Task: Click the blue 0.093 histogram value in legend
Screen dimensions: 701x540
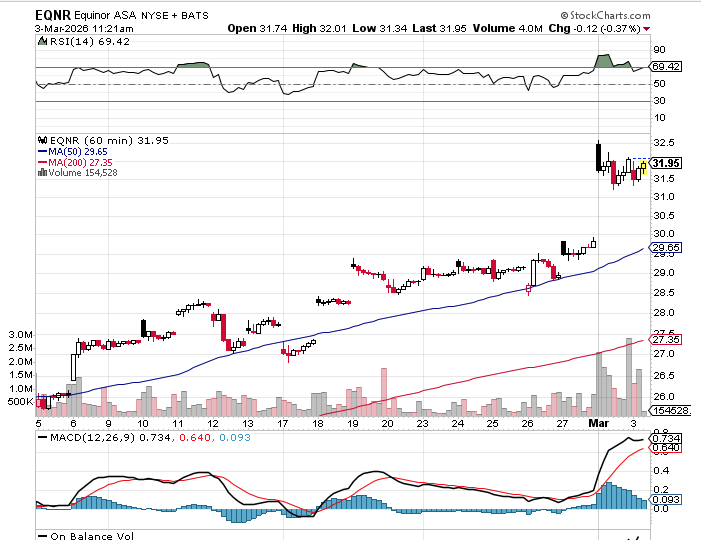Action: click(x=235, y=438)
